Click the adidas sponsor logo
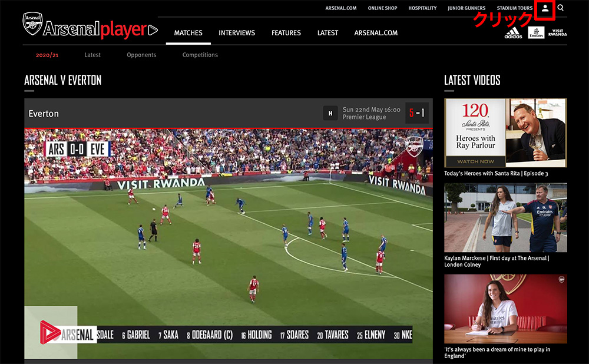This screenshot has height=364, width=589. click(513, 32)
